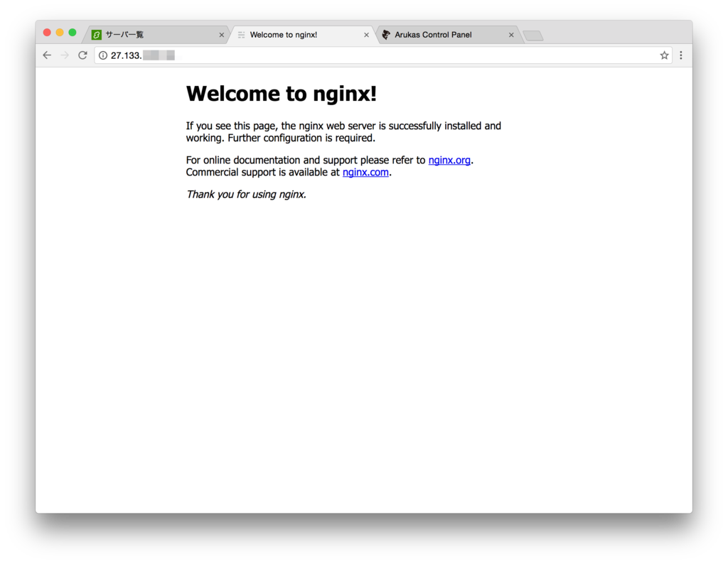
Task: Minimize window with the yellow button
Action: pyautogui.click(x=60, y=33)
